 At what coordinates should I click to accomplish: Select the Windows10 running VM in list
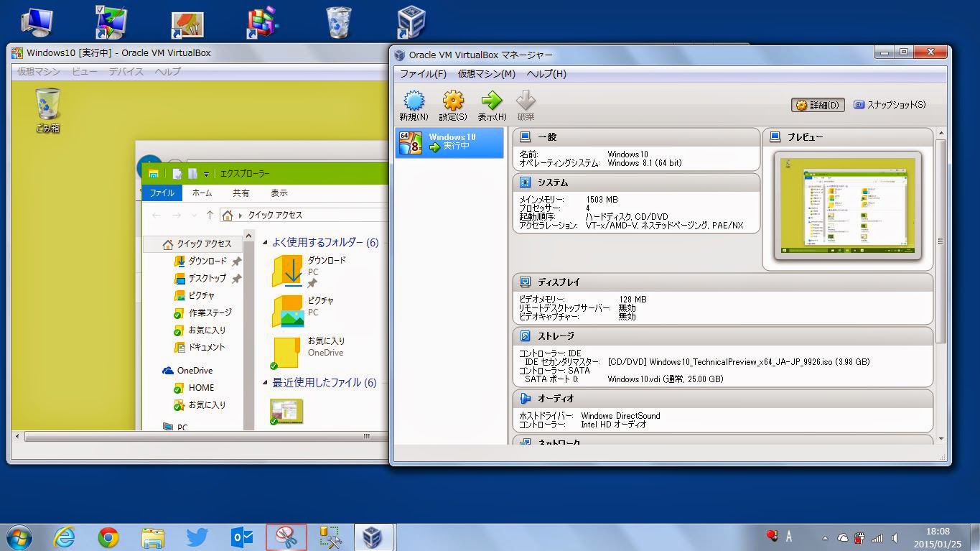[450, 143]
